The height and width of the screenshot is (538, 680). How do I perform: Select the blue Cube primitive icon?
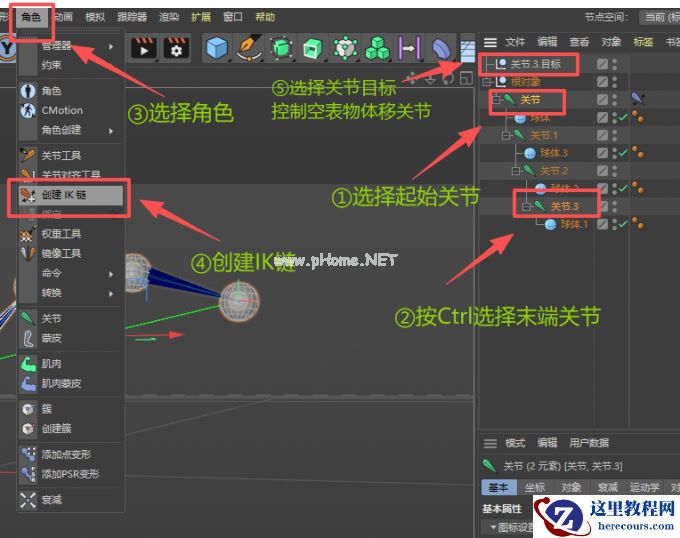217,48
